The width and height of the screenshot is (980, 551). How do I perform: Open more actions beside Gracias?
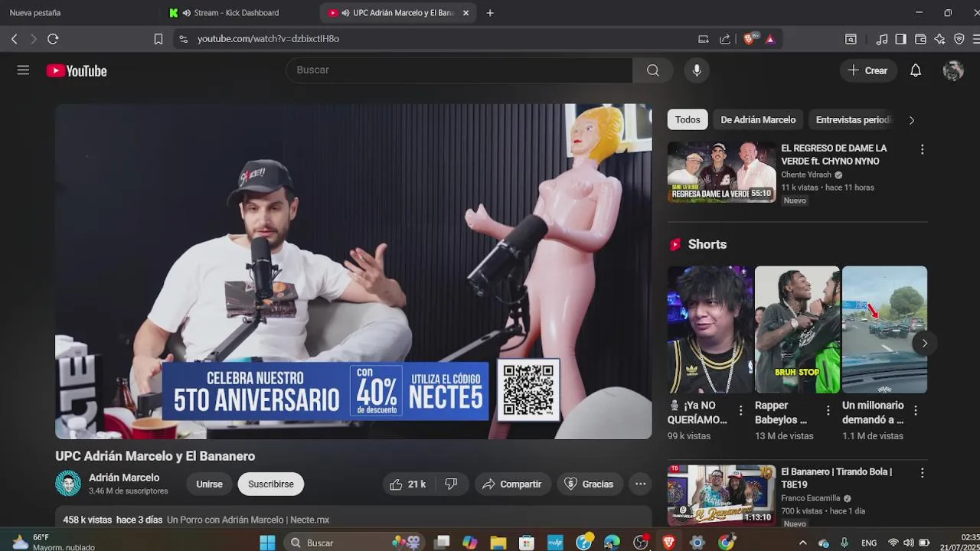(640, 484)
